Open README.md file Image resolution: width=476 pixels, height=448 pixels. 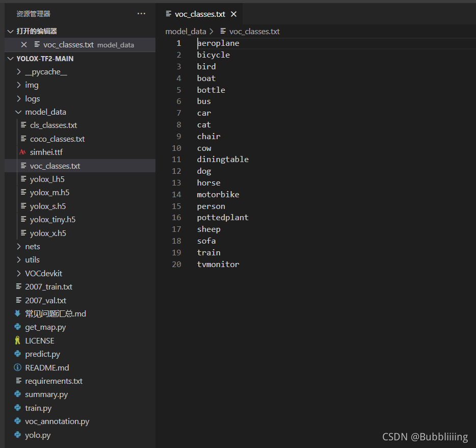(x=47, y=368)
